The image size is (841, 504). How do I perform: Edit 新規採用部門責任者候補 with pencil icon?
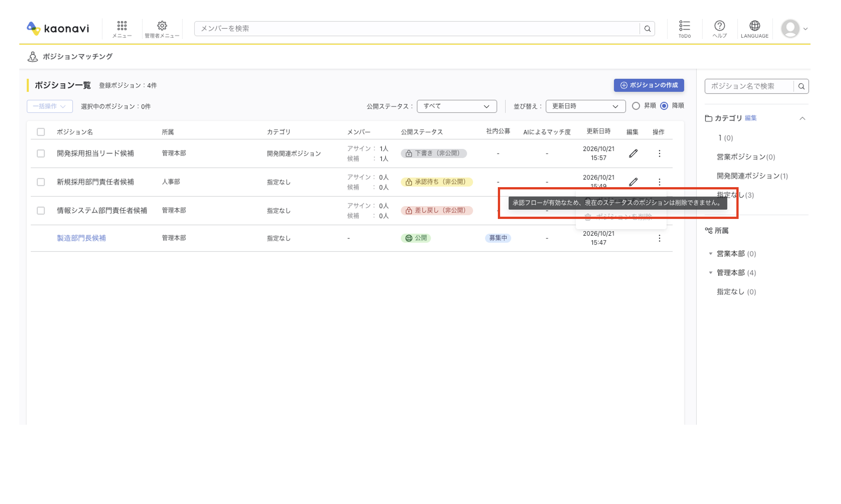[633, 182]
